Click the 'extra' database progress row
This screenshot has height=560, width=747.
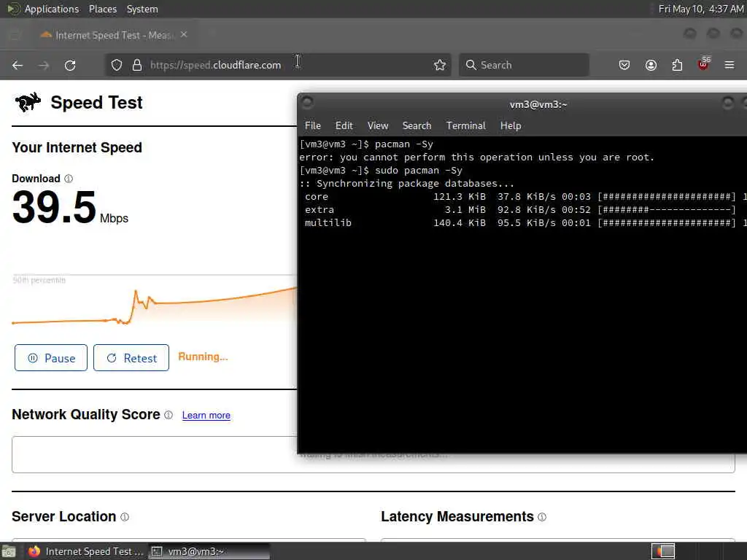(x=520, y=209)
